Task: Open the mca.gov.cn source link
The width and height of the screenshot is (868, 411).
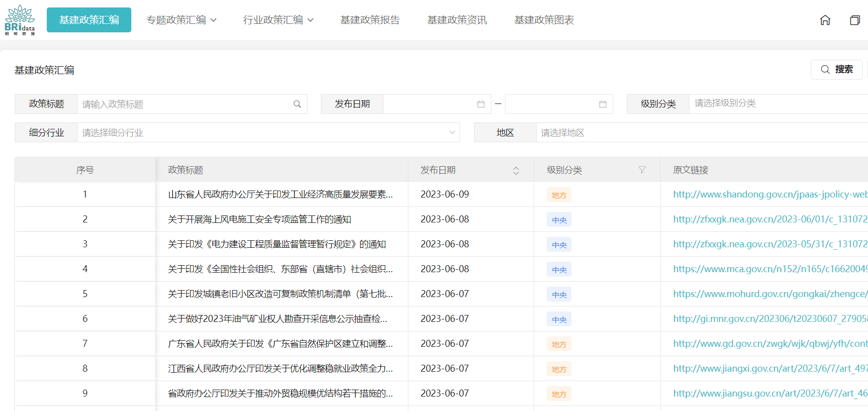Action: click(771, 269)
